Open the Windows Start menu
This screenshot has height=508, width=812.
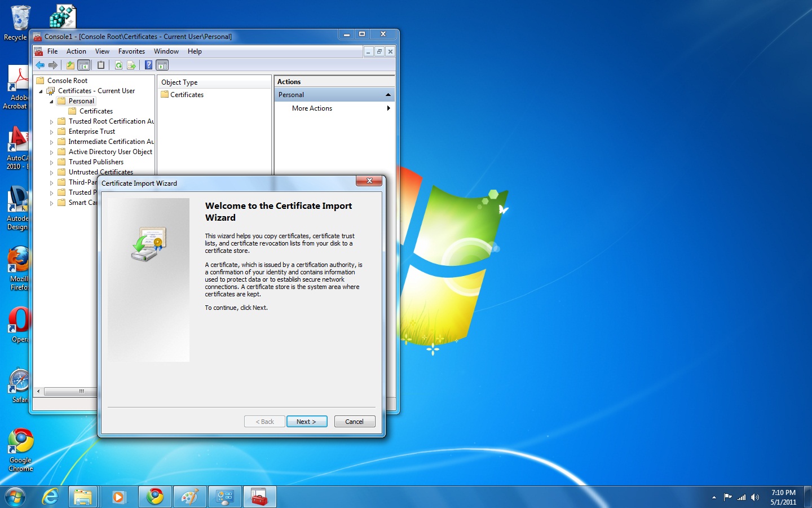(x=15, y=497)
